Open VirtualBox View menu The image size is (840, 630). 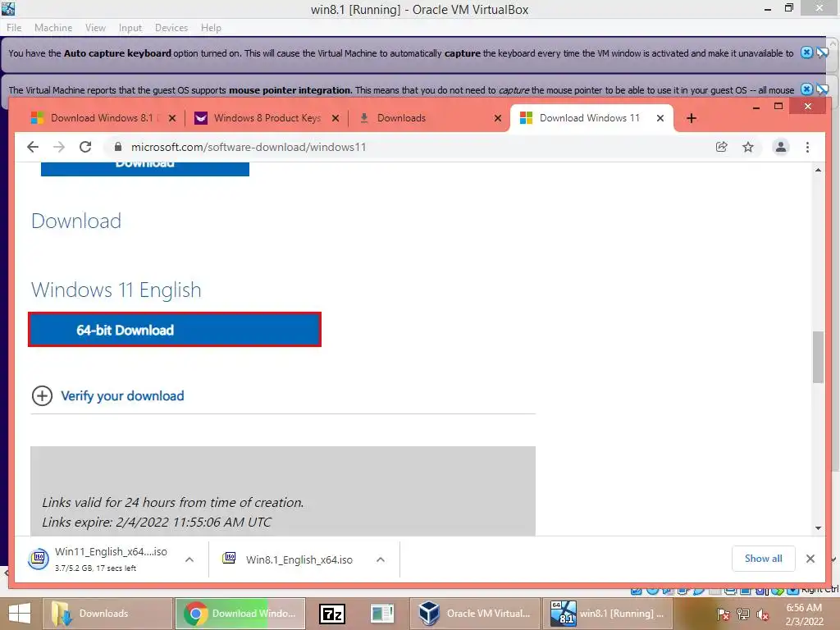tap(95, 27)
